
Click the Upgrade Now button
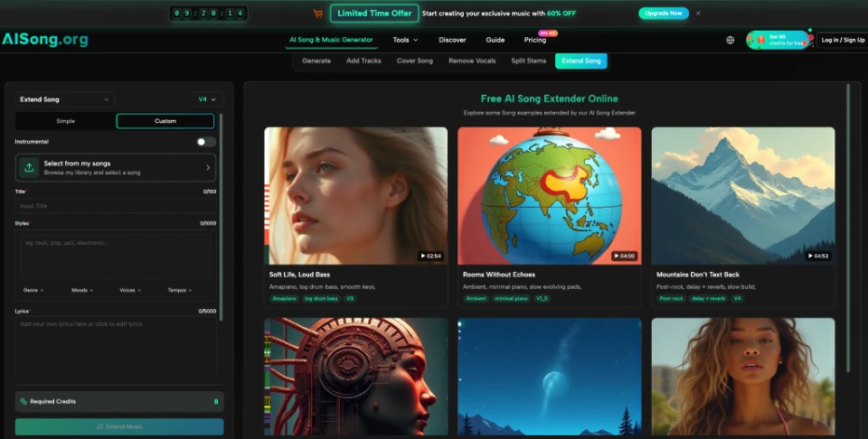click(x=663, y=14)
